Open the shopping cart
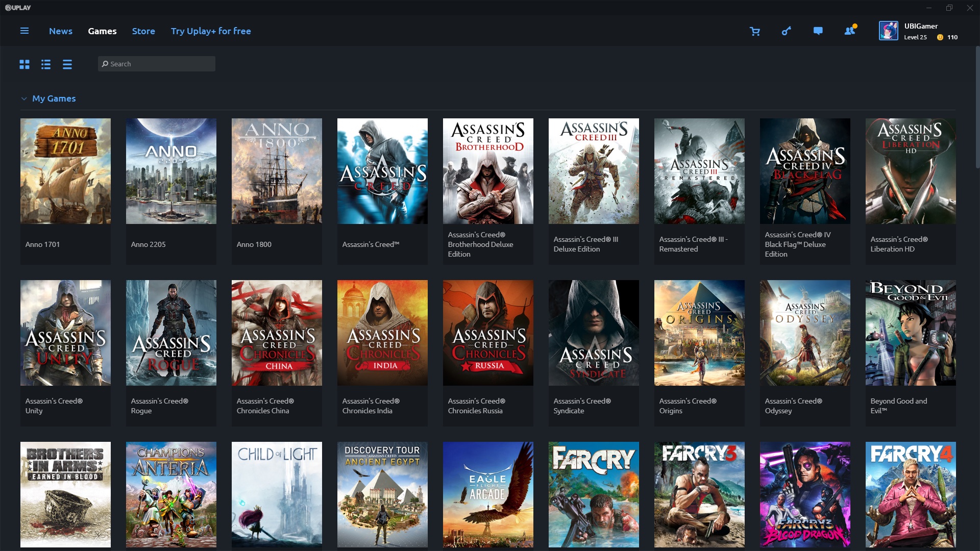 (x=755, y=31)
